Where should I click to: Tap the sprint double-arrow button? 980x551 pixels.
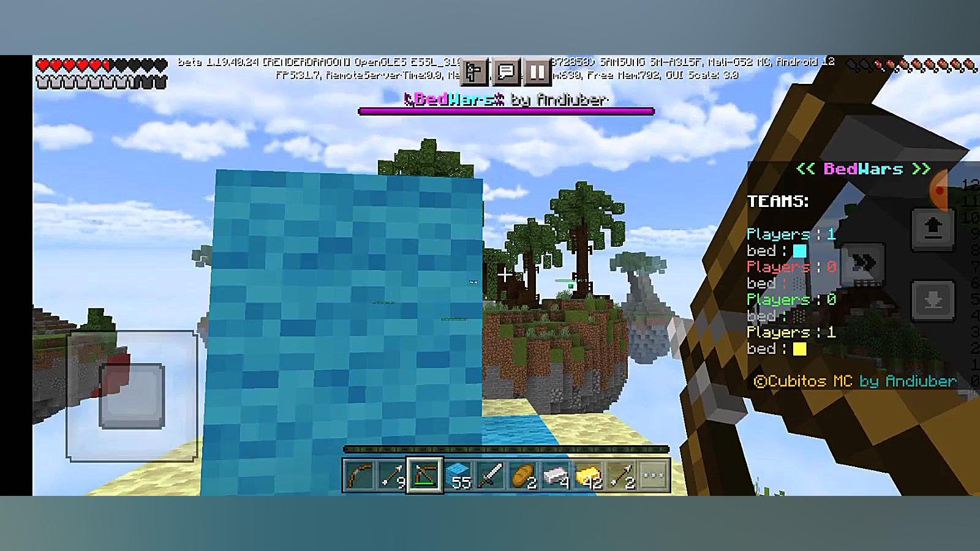tap(864, 264)
